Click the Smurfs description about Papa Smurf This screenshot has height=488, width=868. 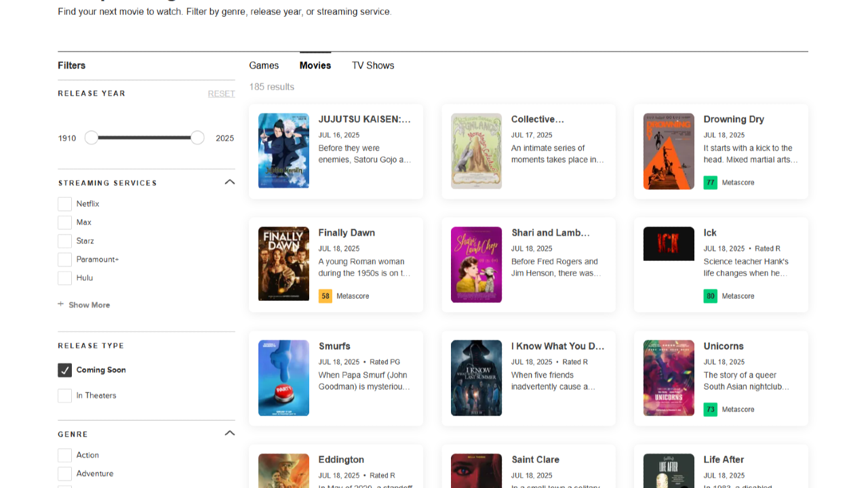tap(364, 381)
